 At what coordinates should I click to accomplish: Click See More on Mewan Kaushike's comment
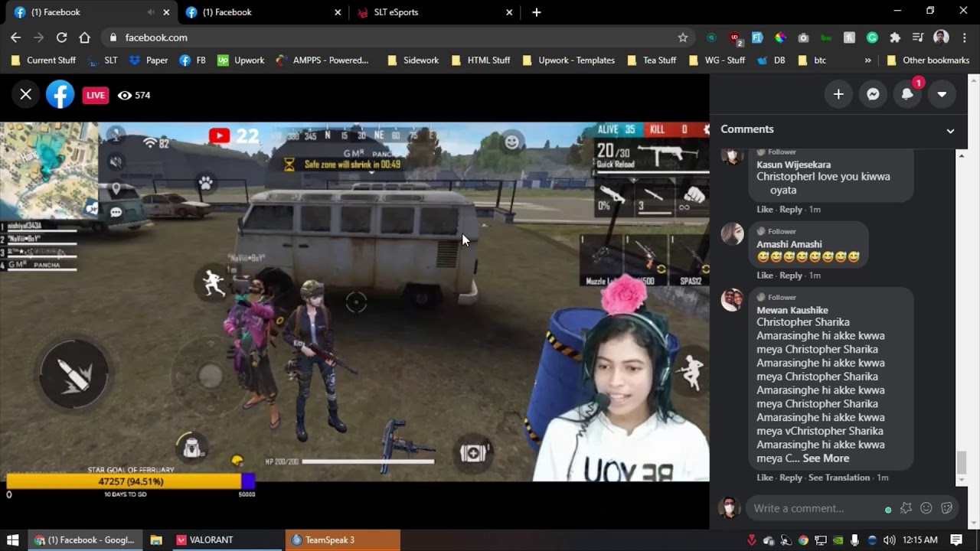click(x=825, y=458)
